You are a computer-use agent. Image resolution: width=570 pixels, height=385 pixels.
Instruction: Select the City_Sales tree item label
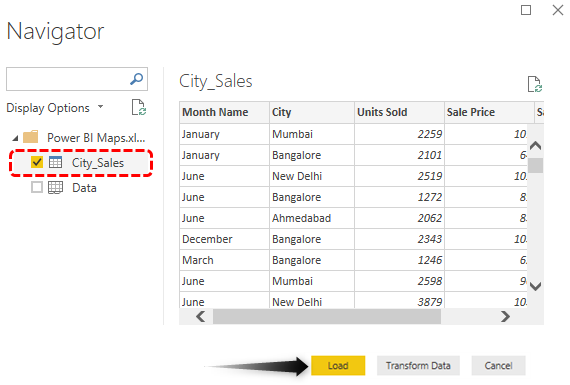98,163
